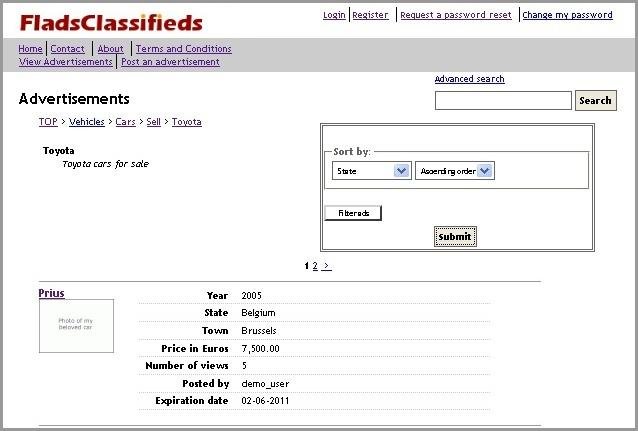Viewport: 638px width, 431px height.
Task: Expand the State sort-by dropdown
Action: coord(371,171)
